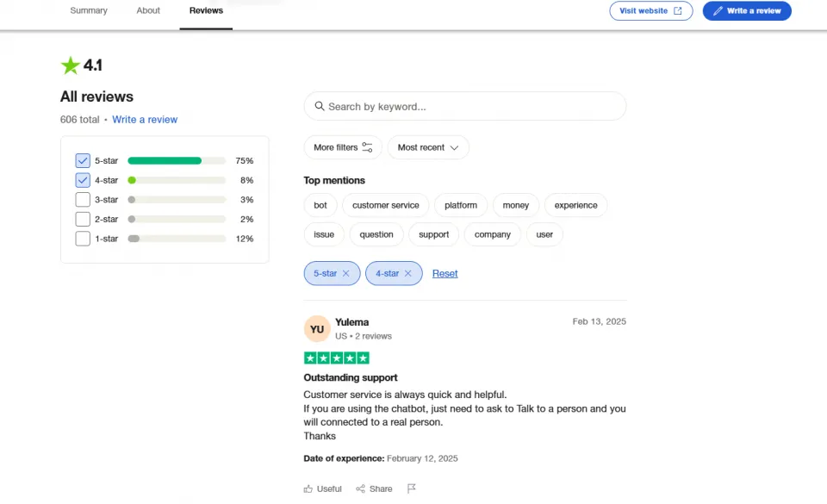827x504 pixels.
Task: Click the flag icon to report the review
Action: pos(411,488)
